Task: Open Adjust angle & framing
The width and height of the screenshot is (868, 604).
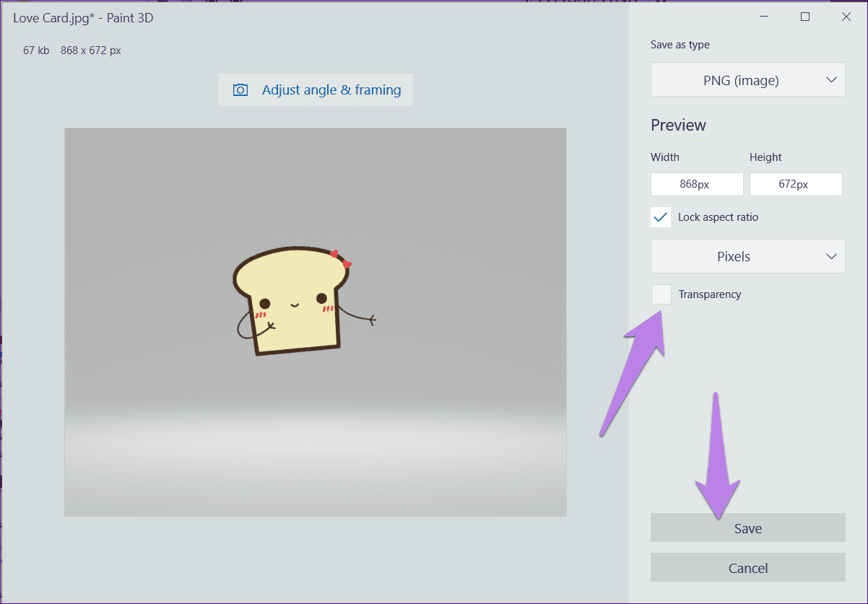Action: pyautogui.click(x=316, y=90)
